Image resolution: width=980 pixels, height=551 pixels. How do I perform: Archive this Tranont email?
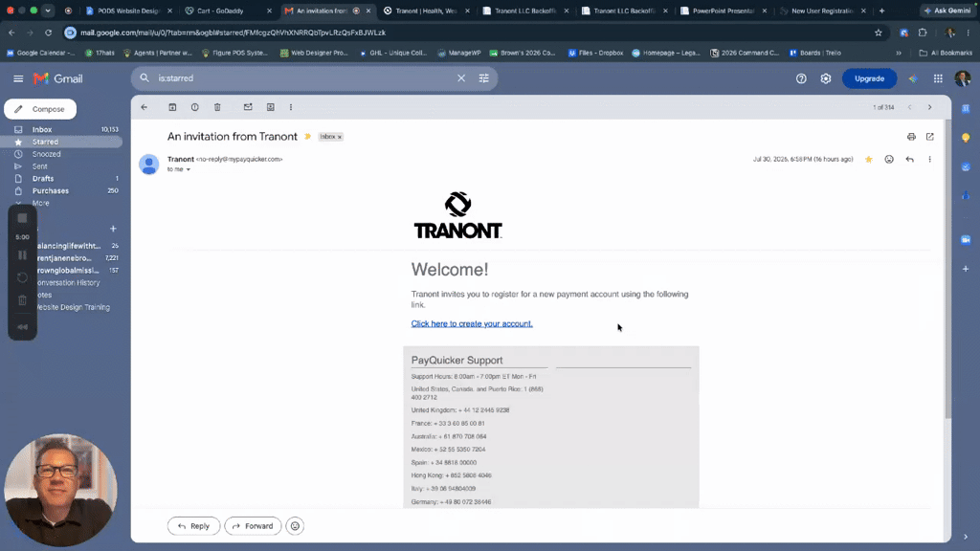pos(172,107)
